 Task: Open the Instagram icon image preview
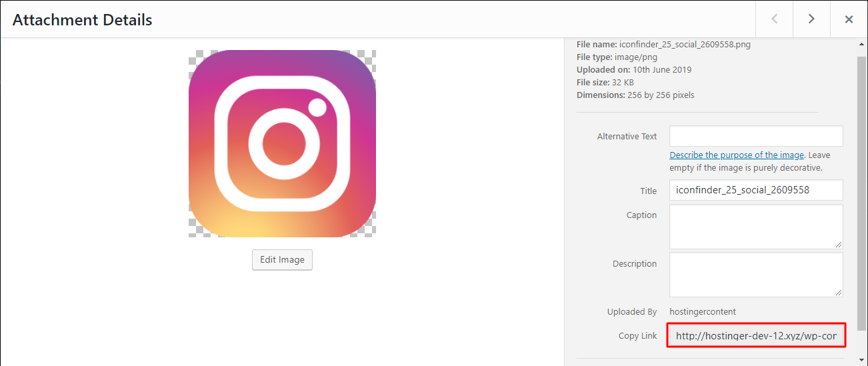[282, 143]
